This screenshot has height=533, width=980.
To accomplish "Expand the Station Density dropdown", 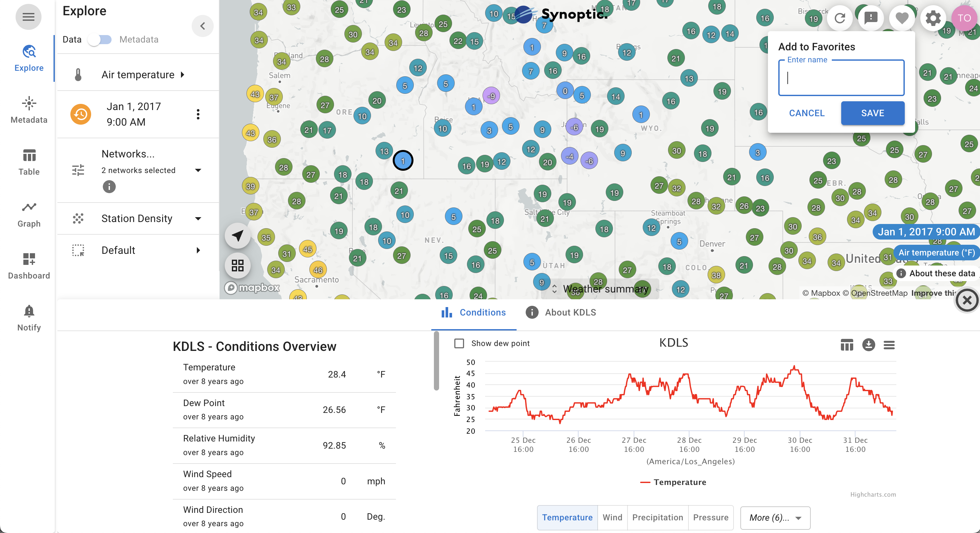I will point(198,218).
